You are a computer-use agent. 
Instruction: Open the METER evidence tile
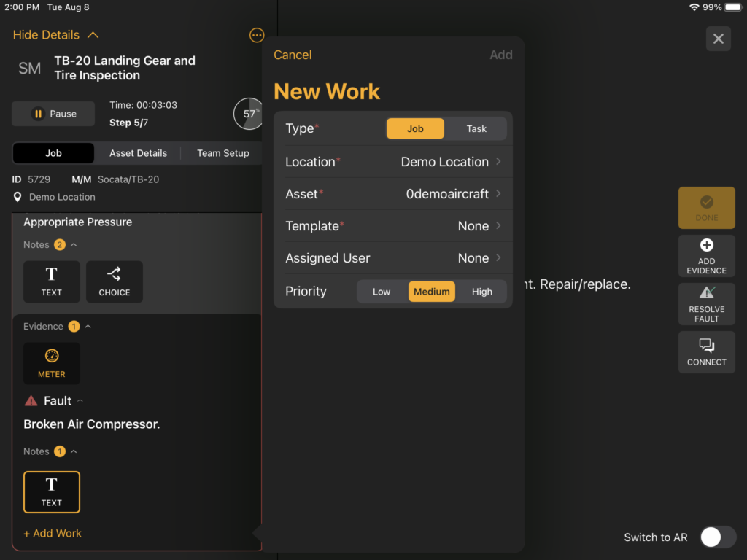pos(52,363)
